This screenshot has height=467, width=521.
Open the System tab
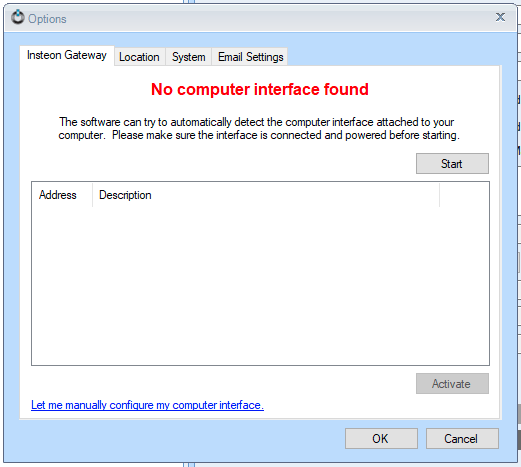188,57
